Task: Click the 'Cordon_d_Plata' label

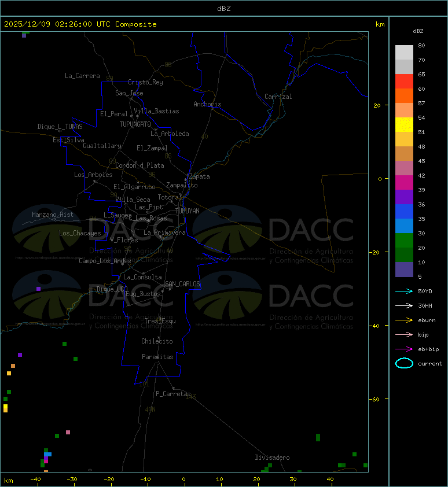Action: coord(140,165)
